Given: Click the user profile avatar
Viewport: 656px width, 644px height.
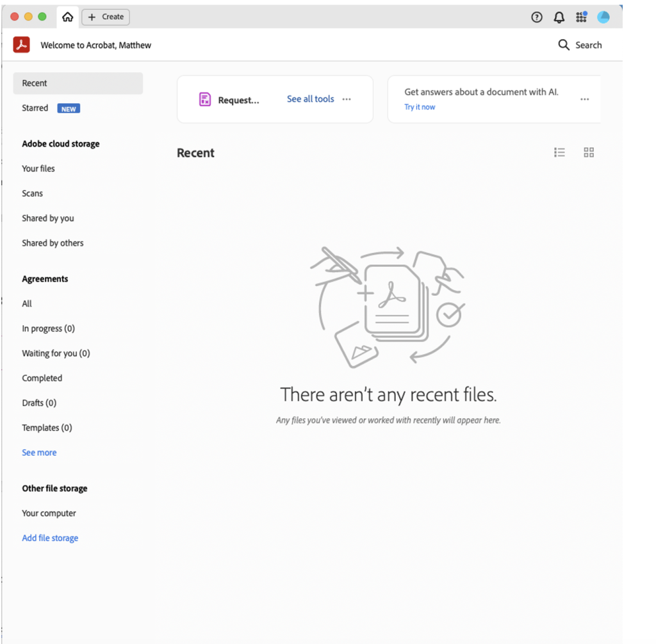Looking at the screenshot, I should click(603, 17).
